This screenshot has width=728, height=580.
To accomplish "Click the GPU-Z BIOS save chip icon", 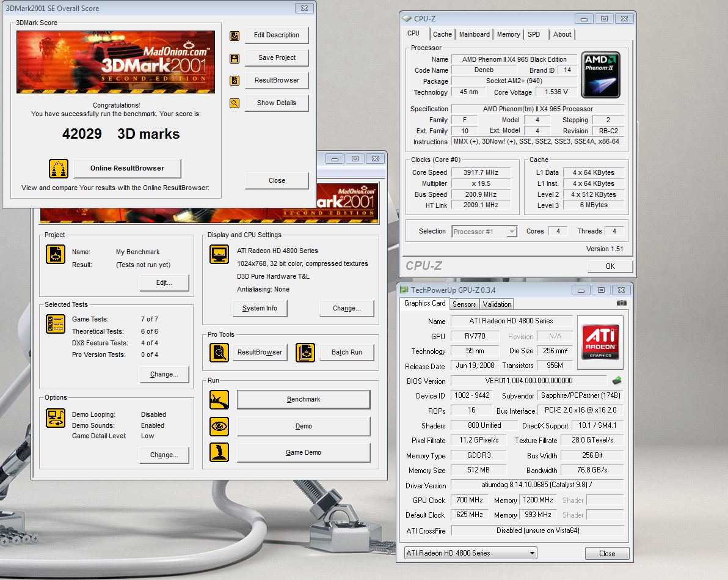I will [x=617, y=381].
